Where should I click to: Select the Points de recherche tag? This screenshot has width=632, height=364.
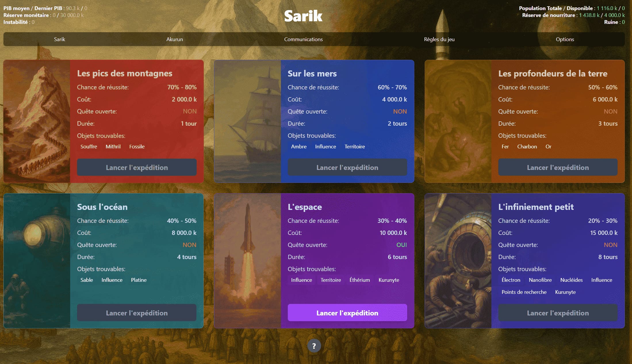524,292
